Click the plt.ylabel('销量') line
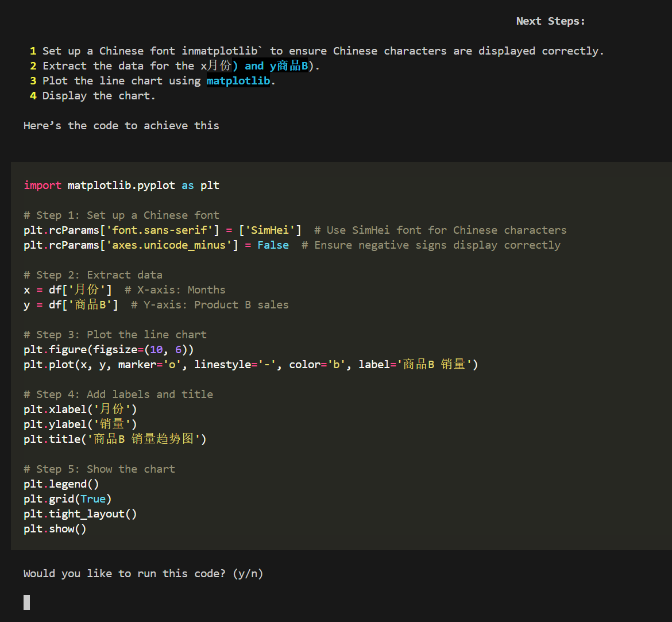Image resolution: width=672 pixels, height=622 pixels. (80, 424)
